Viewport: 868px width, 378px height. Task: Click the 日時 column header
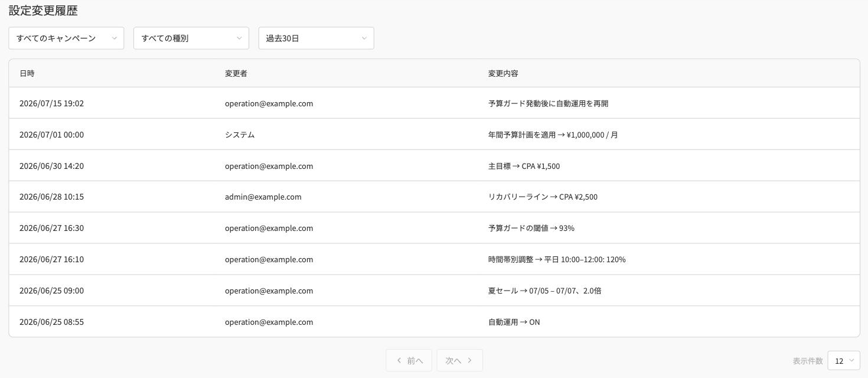pos(27,73)
